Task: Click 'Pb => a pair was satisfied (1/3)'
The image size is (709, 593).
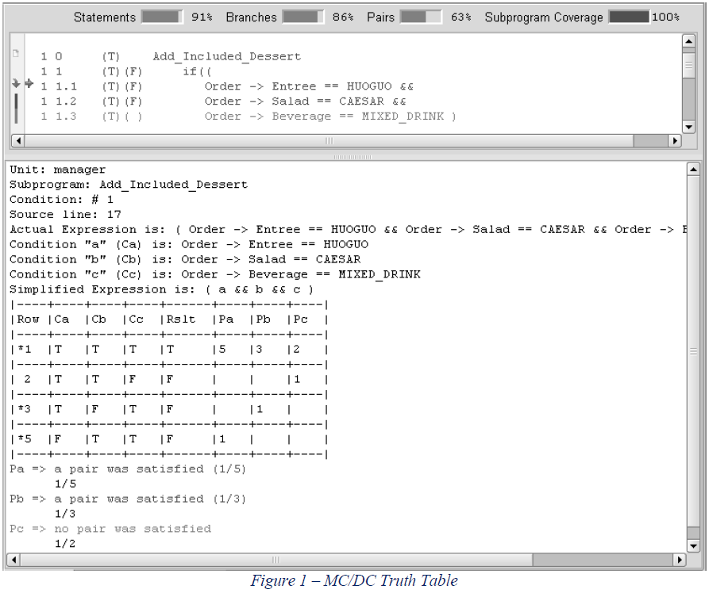Action: pyautogui.click(x=128, y=499)
